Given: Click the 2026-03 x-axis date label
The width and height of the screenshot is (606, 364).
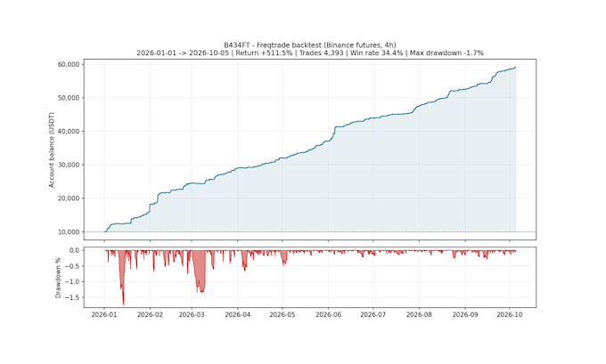Looking at the screenshot, I should 192,314.
